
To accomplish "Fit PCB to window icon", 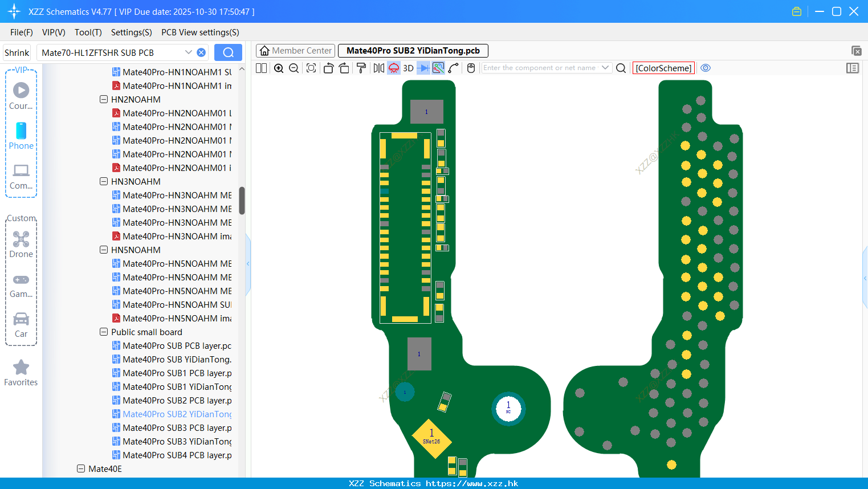I will pyautogui.click(x=311, y=68).
